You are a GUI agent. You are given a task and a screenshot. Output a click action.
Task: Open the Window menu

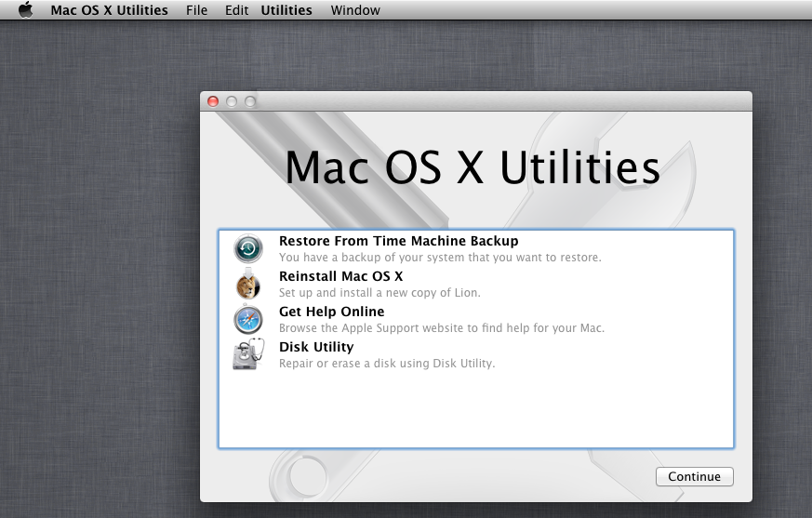(x=355, y=10)
